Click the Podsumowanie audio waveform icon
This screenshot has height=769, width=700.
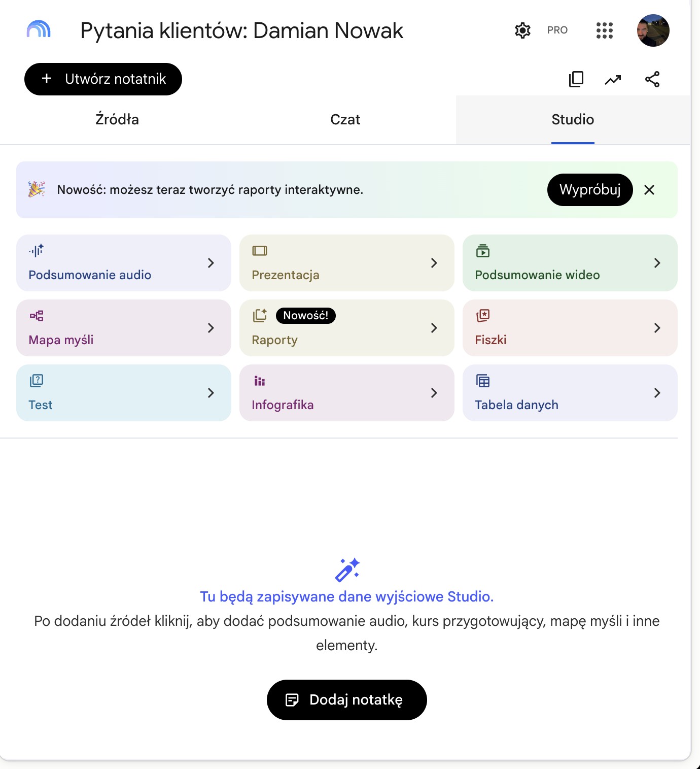(37, 250)
